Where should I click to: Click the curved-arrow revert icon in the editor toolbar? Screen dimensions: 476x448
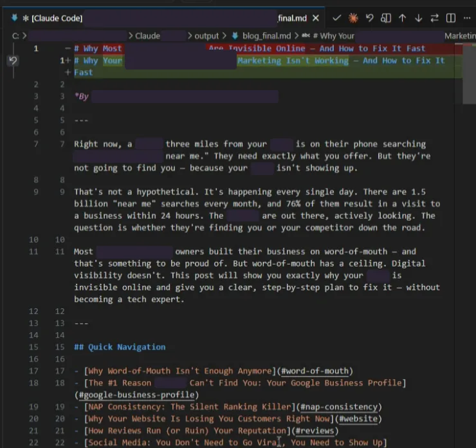pos(369,18)
